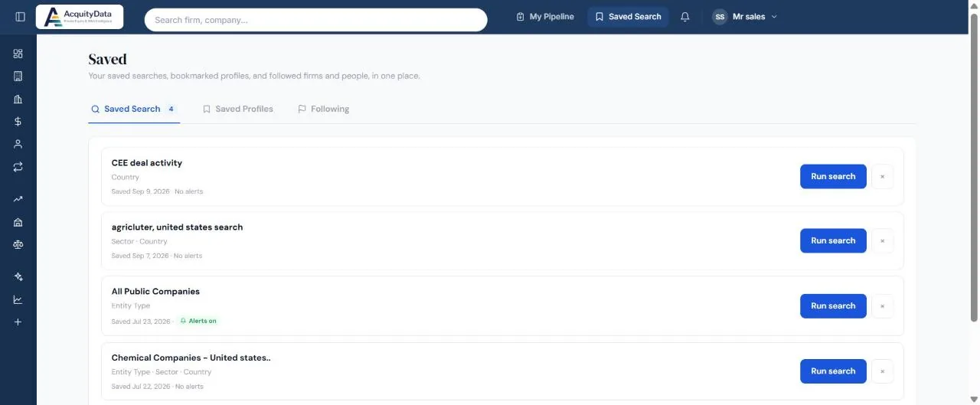Click the Saved Jul 22, 2026 text
Screen dimensions: 980x405
click(141, 387)
